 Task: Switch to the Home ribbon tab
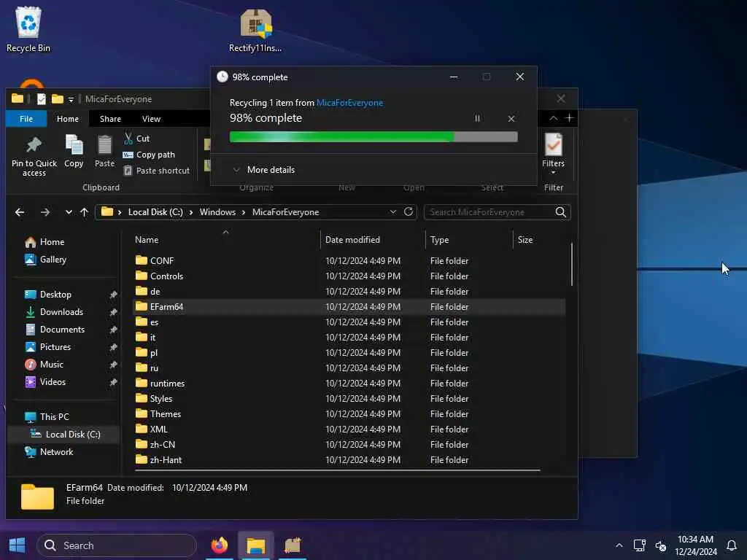(x=68, y=119)
